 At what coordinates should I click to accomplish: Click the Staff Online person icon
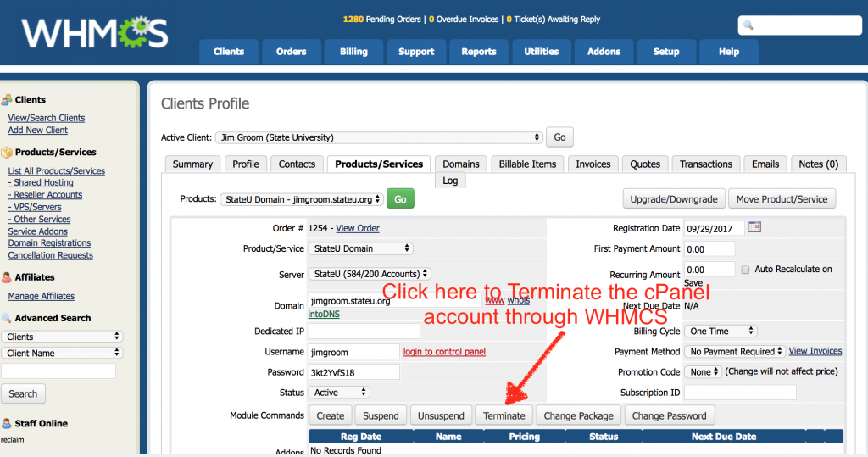tap(7, 423)
